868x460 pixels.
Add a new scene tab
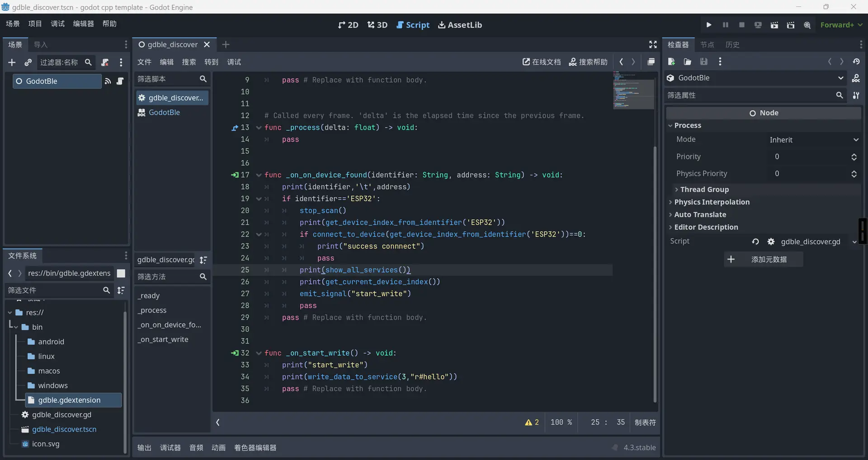(226, 44)
